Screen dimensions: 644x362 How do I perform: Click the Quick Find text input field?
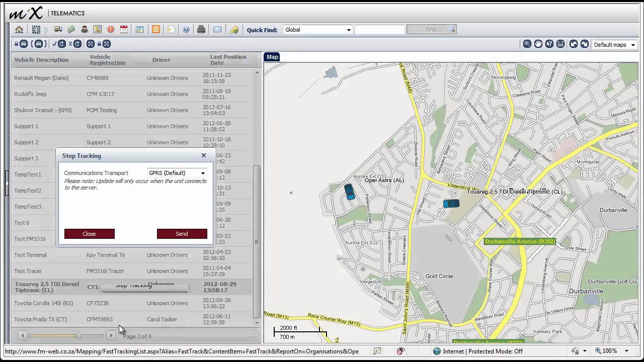coord(379,30)
